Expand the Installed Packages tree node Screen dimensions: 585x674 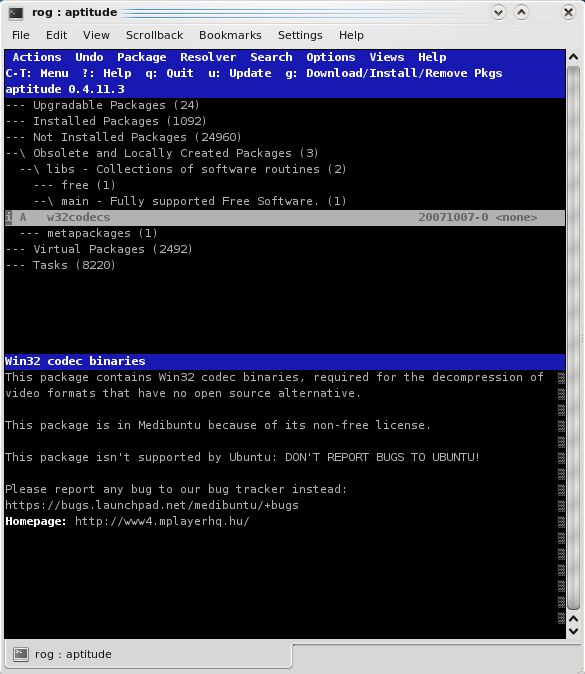tap(106, 121)
